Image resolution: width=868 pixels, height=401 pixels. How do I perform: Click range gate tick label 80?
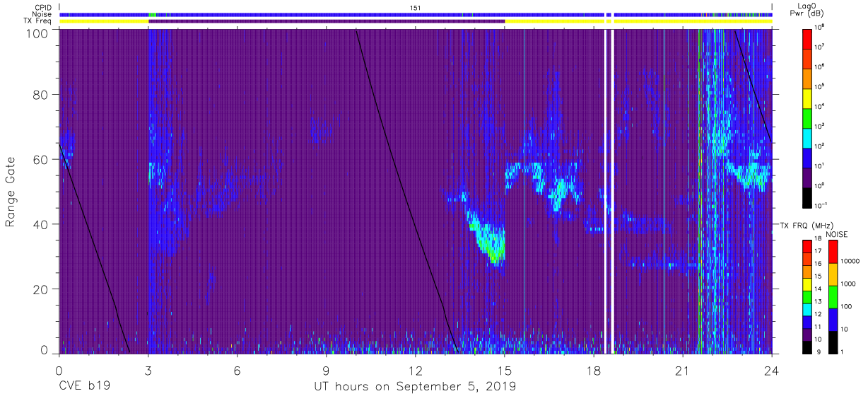coord(41,95)
